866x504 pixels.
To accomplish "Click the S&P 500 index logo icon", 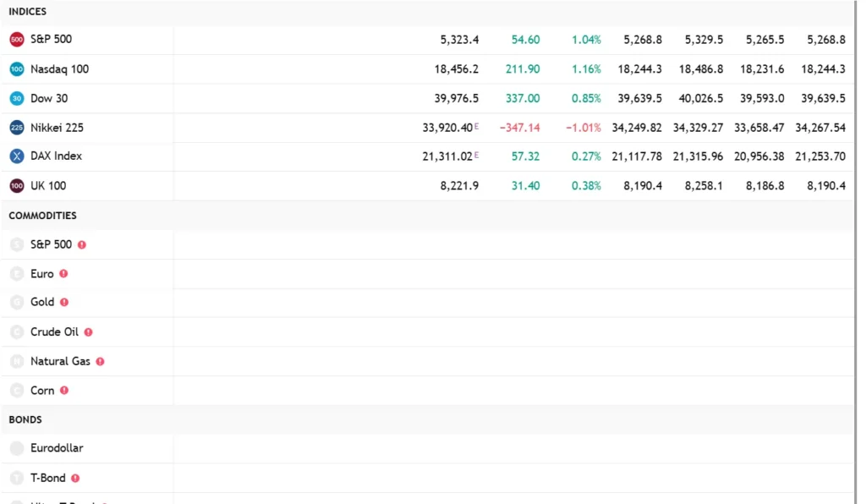I will point(15,39).
